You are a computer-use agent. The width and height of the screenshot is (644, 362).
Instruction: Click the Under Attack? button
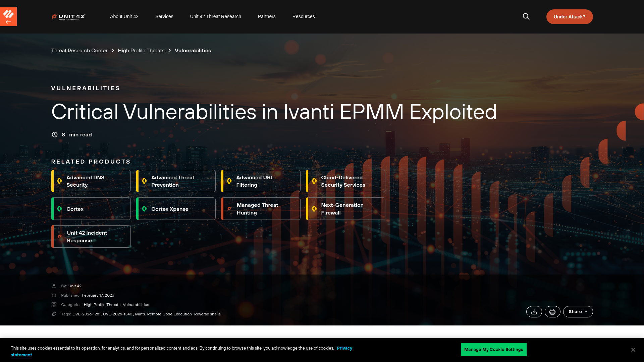569,16
